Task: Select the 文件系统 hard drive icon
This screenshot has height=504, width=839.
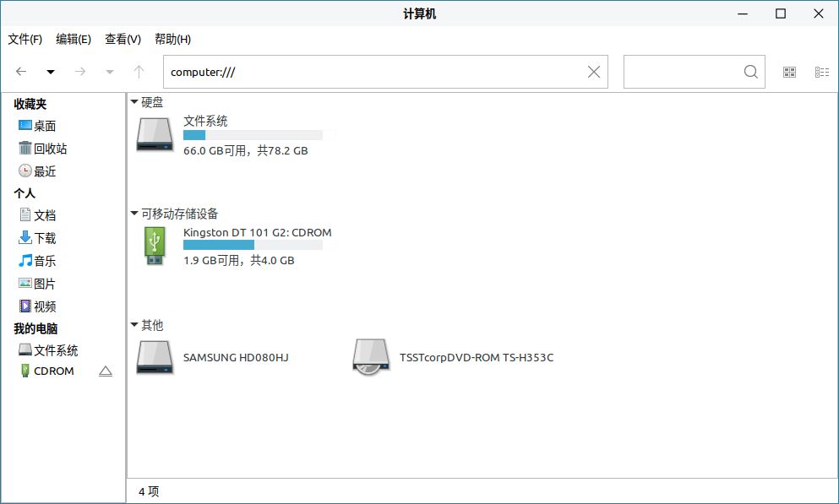Action: [155, 135]
